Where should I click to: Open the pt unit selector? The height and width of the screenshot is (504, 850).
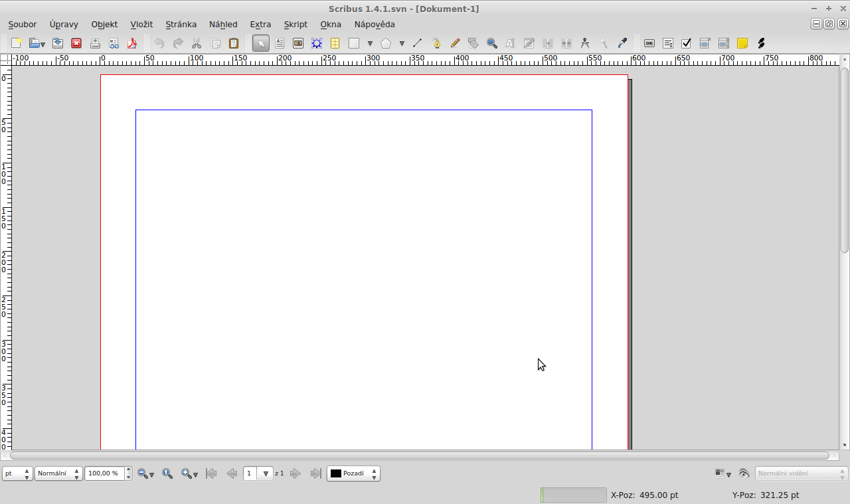(17, 473)
